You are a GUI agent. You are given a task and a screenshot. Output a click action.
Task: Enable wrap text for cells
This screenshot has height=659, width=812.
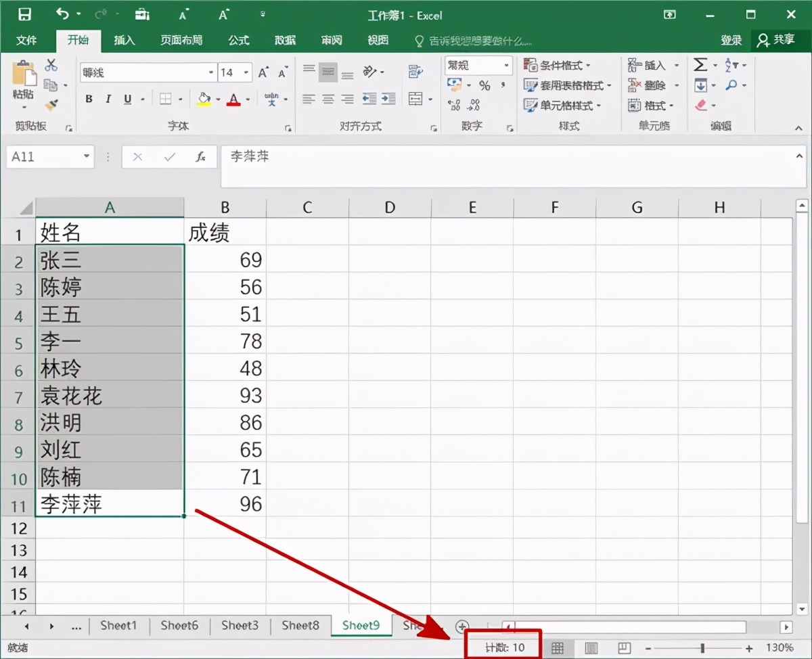click(x=415, y=71)
